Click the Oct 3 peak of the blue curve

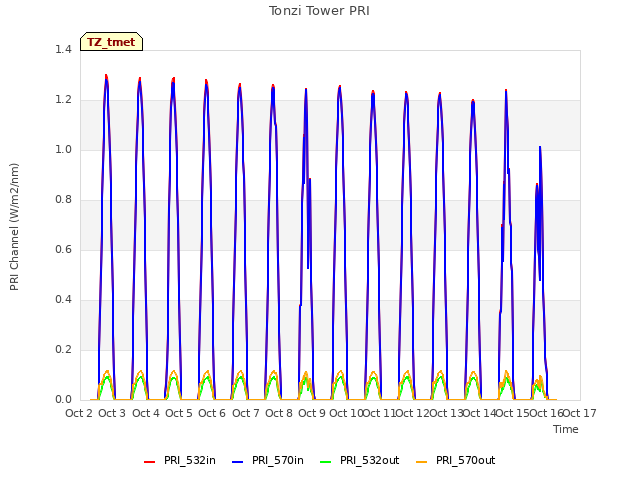tap(107, 80)
